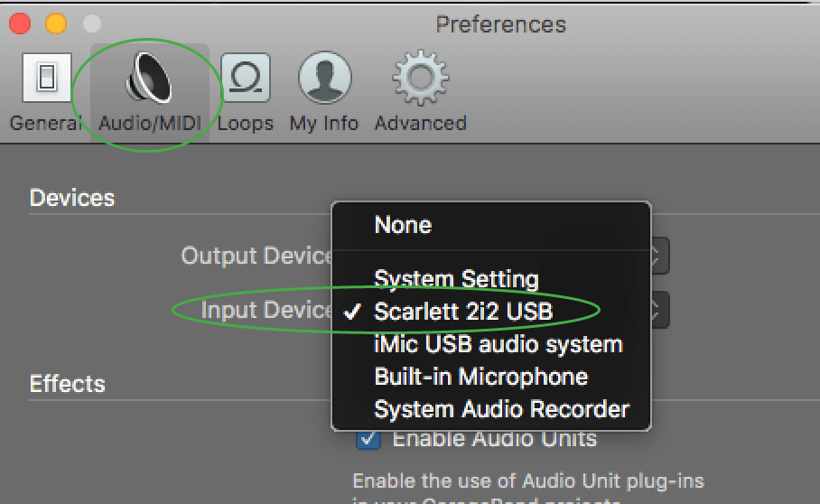Click the gray zoom window button
Image resolution: width=820 pixels, height=504 pixels.
90,23
